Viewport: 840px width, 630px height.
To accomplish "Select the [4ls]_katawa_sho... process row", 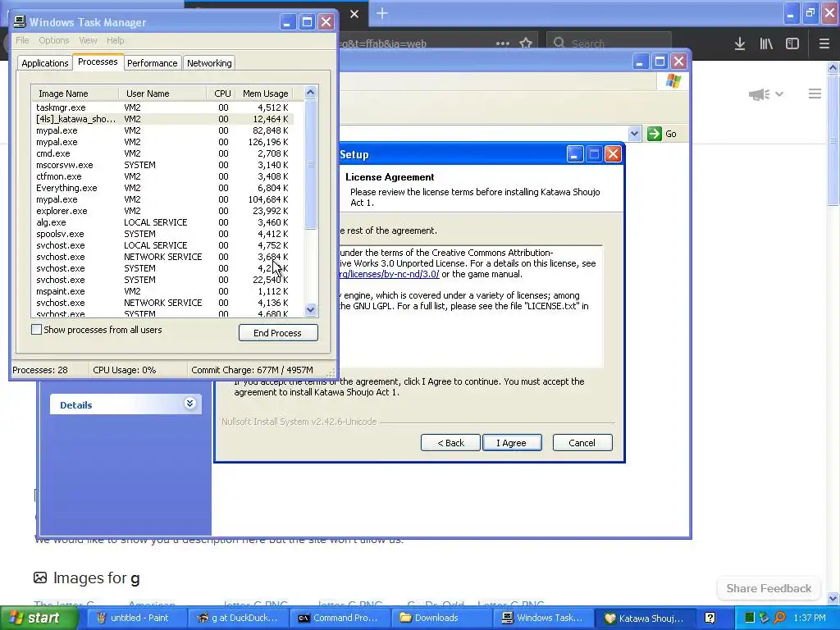I will [163, 119].
